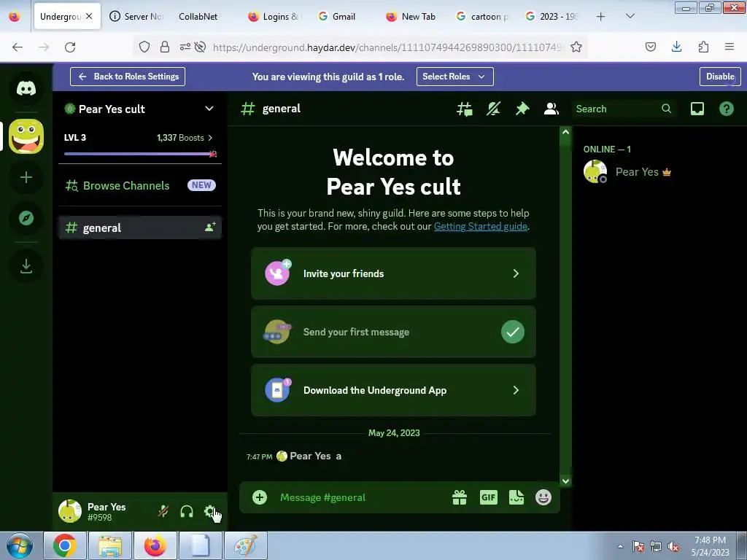This screenshot has width=747, height=560.
Task: Click the NEW badge beside Browse Channels
Action: (201, 185)
